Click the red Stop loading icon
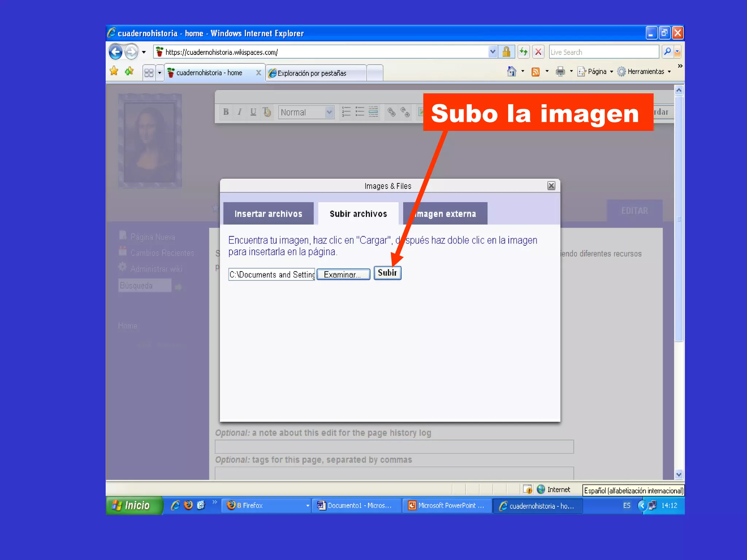The width and height of the screenshot is (747, 560). 538,52
